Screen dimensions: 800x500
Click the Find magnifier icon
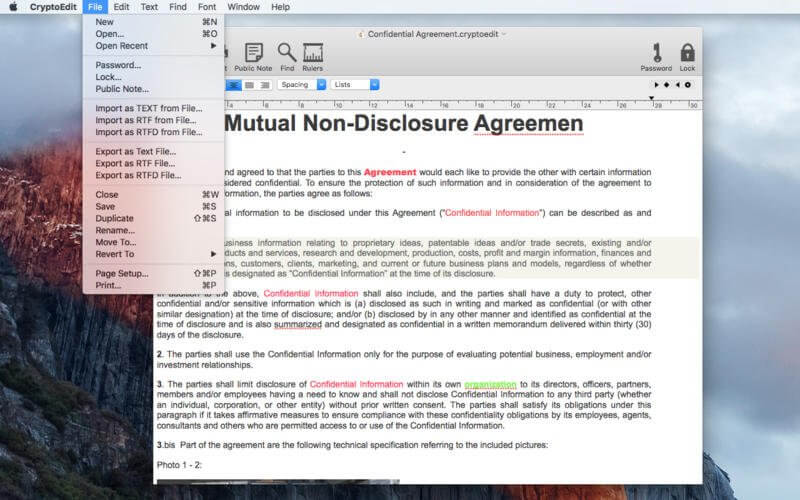coord(287,54)
